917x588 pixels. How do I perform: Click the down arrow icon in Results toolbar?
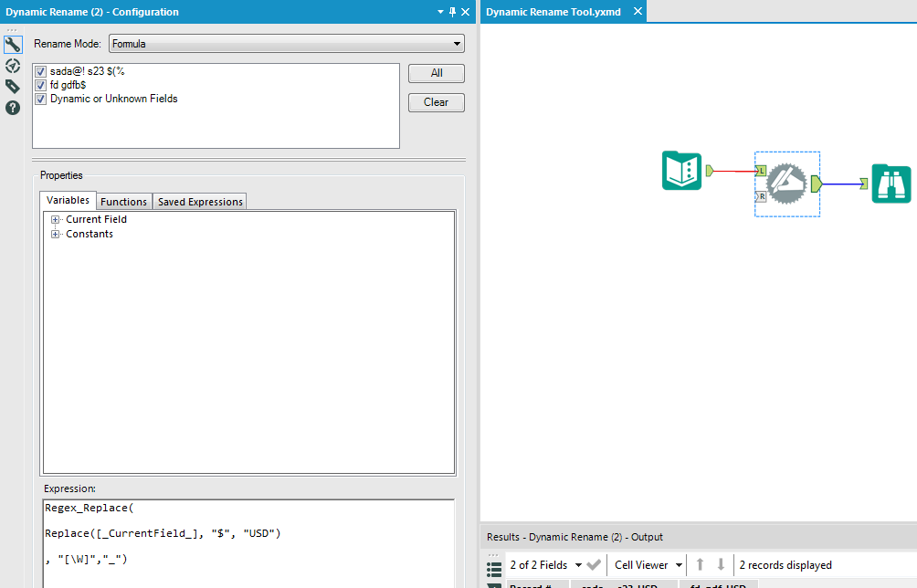(722, 564)
